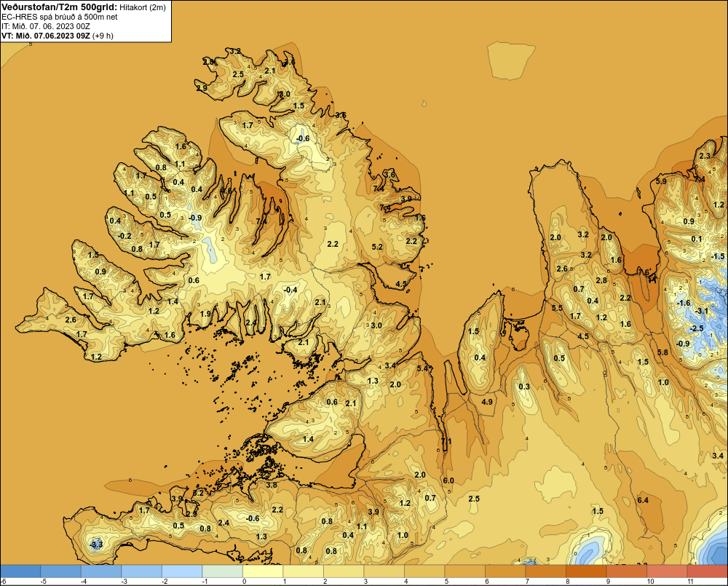Select the 0.3 temperature label
This screenshot has width=728, height=586.
524,387
